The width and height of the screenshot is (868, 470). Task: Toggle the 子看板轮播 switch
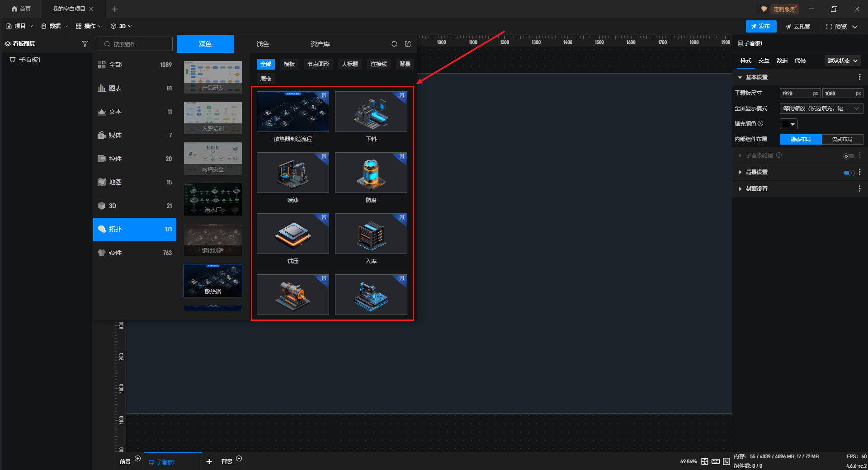click(849, 156)
